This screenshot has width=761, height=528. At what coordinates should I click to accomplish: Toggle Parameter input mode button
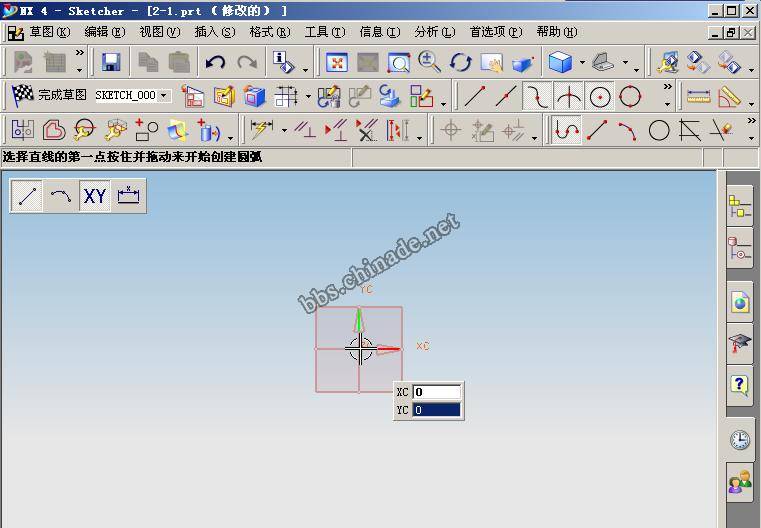[x=128, y=196]
